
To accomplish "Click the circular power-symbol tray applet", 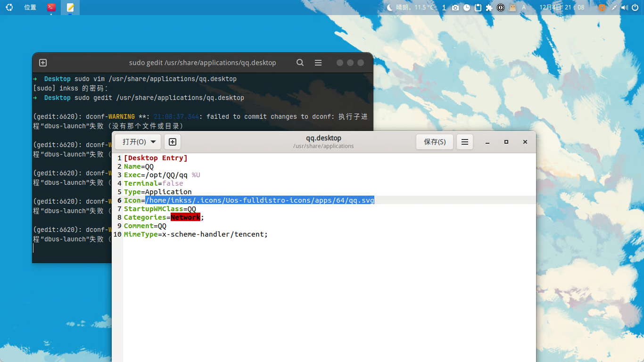I will (501, 8).
